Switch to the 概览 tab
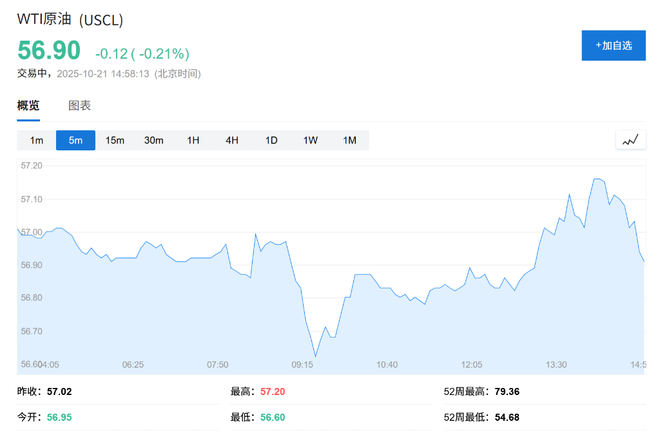This screenshot has height=446, width=660. pos(29,106)
